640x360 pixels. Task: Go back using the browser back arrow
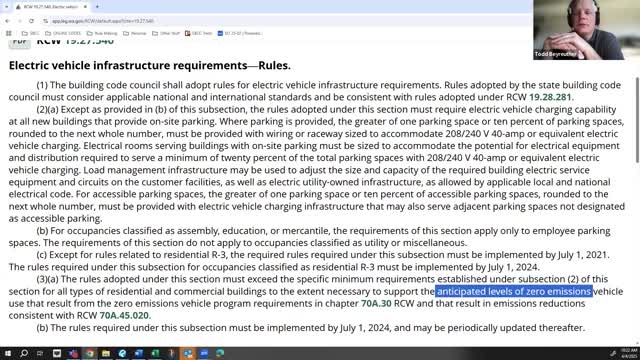pos(7,21)
